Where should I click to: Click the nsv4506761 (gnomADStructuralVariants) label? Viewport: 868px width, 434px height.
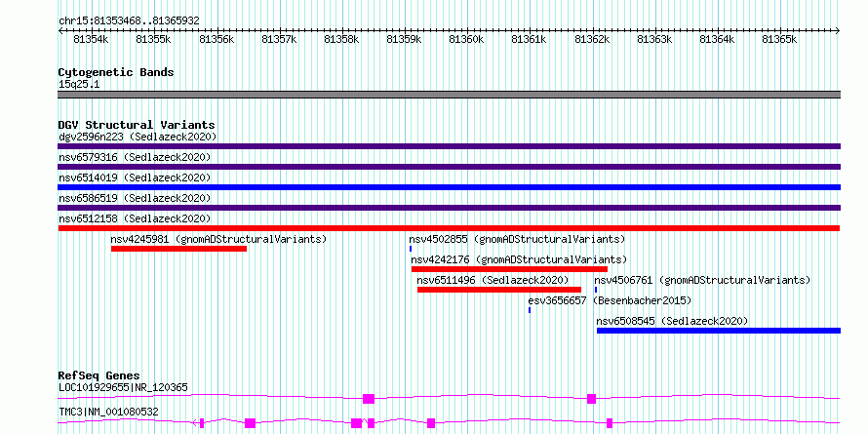point(702,280)
